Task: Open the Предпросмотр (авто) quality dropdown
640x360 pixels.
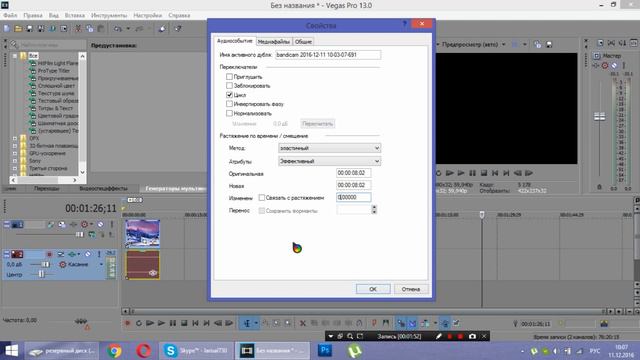Action: [504, 44]
